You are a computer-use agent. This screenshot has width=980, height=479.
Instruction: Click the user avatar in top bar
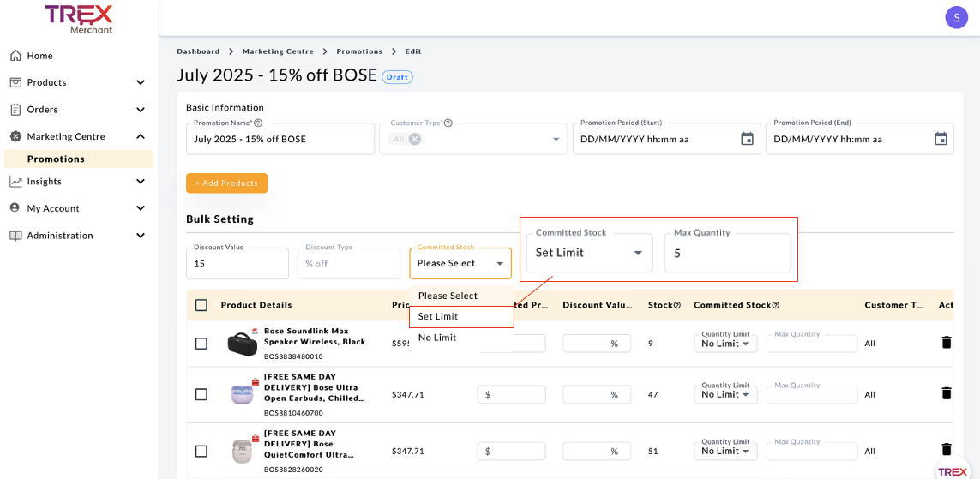[x=956, y=16]
